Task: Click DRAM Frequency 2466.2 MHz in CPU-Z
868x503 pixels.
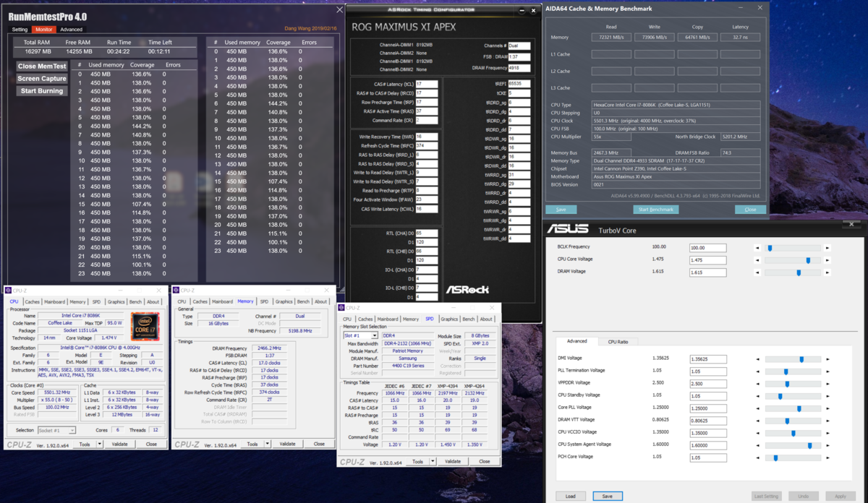Action: click(268, 348)
